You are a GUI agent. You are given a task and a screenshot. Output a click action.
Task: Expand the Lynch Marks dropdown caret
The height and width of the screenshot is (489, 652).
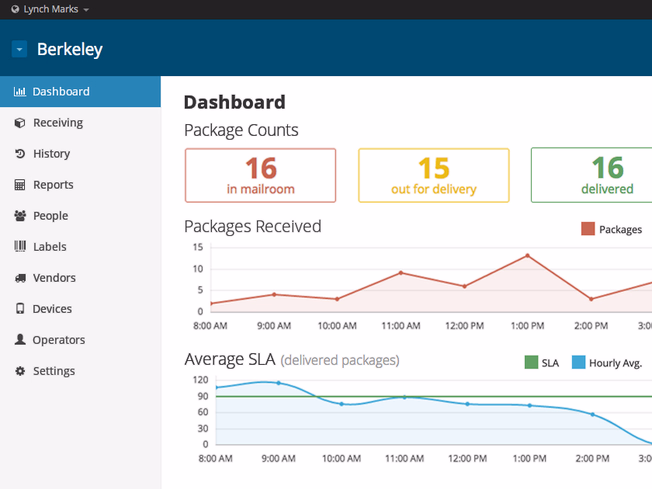(x=86, y=10)
